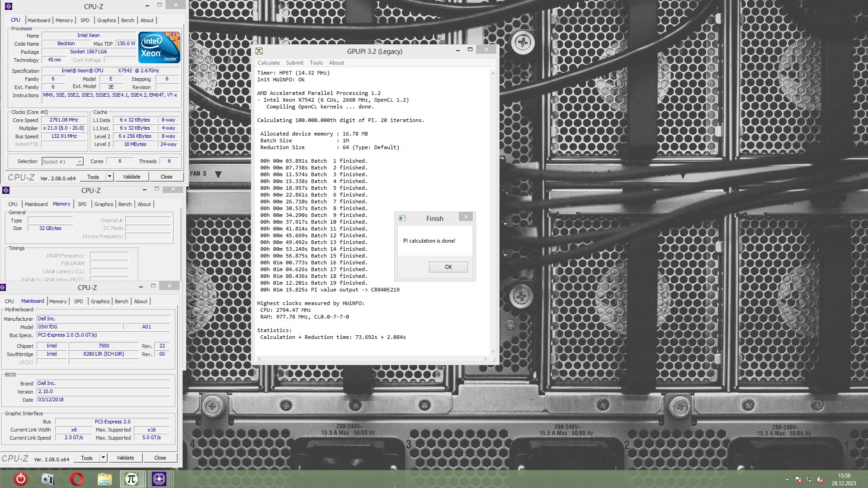Click Tools button in top CPU-Z window
This screenshot has height=488, width=868.
point(93,177)
